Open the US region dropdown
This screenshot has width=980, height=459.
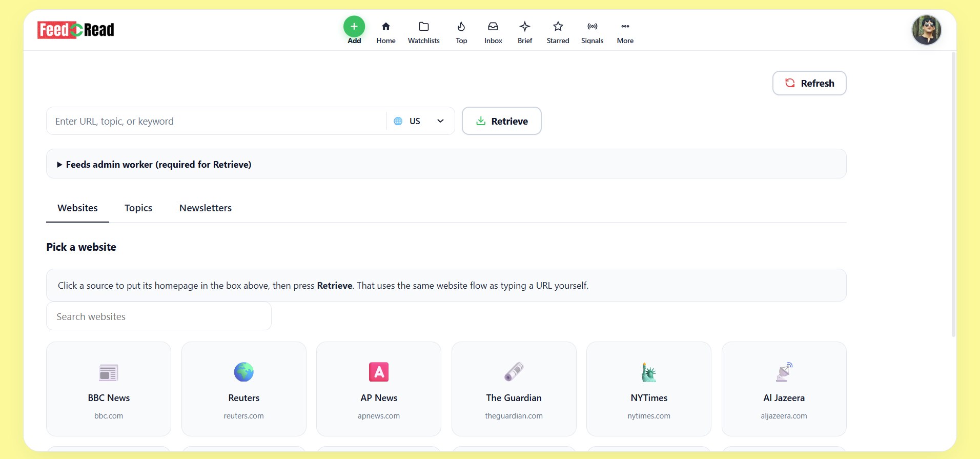pyautogui.click(x=419, y=121)
